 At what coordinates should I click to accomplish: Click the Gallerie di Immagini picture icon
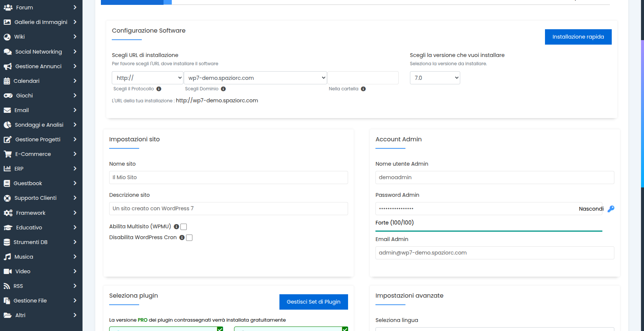tap(7, 22)
